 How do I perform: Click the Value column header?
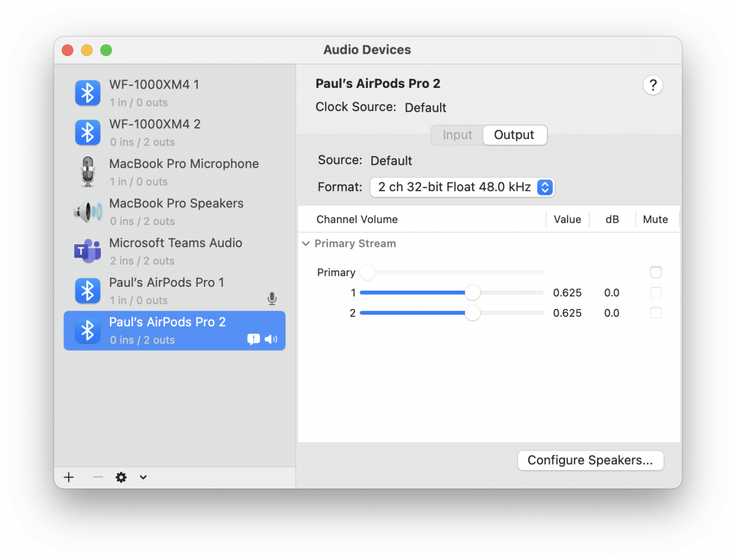coord(567,219)
